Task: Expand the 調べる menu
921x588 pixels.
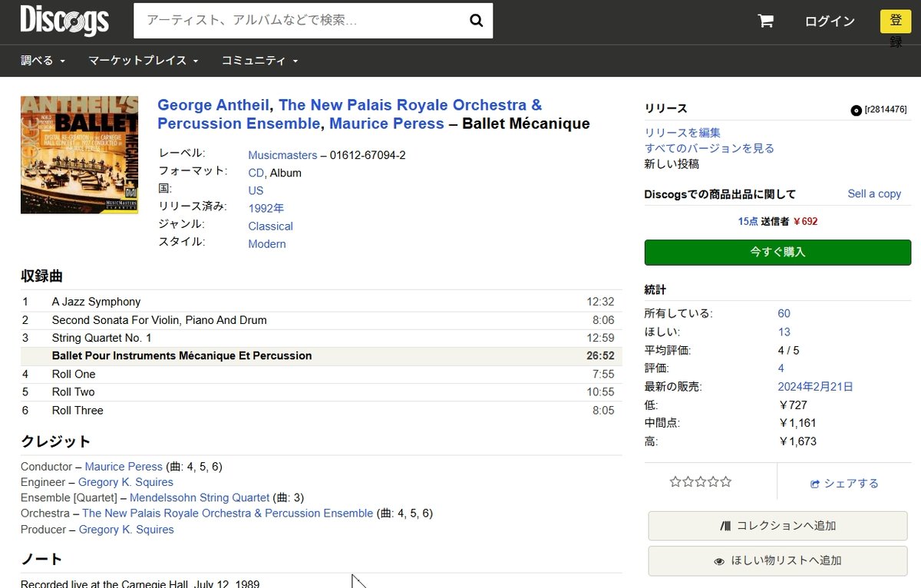Action: tap(43, 61)
